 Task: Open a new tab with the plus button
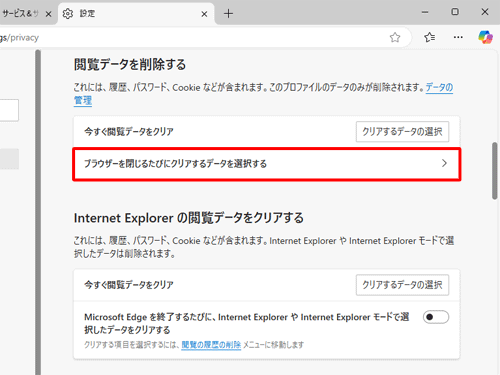point(228,14)
